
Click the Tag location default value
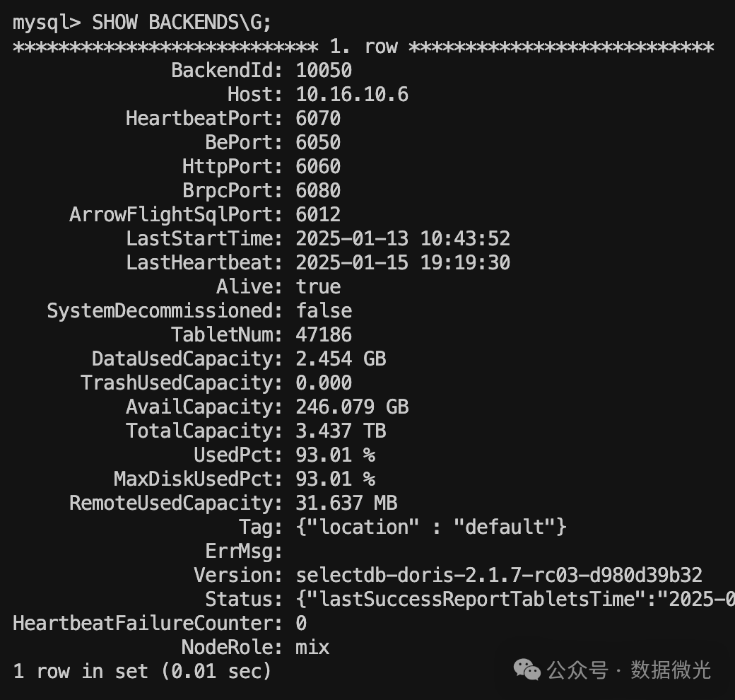tap(431, 527)
